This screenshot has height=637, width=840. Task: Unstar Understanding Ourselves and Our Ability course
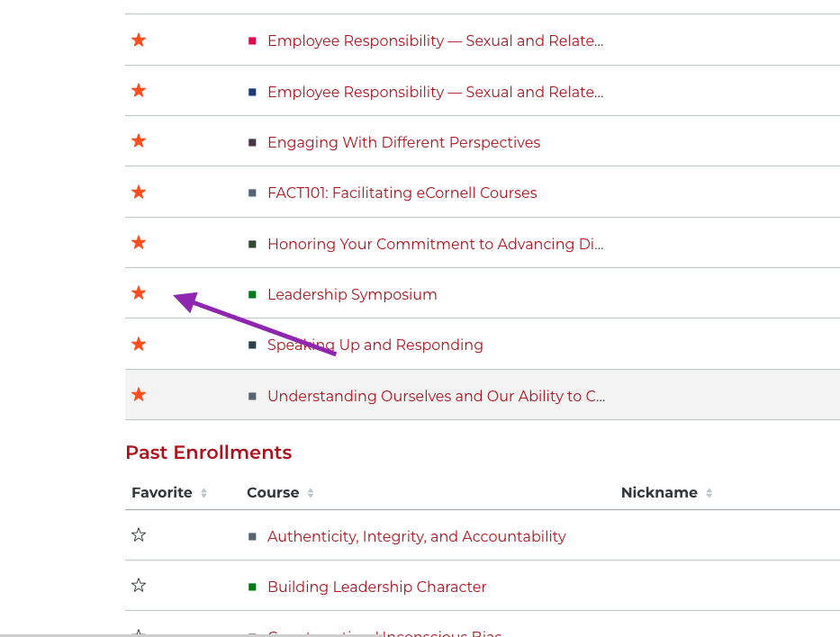[139, 394]
